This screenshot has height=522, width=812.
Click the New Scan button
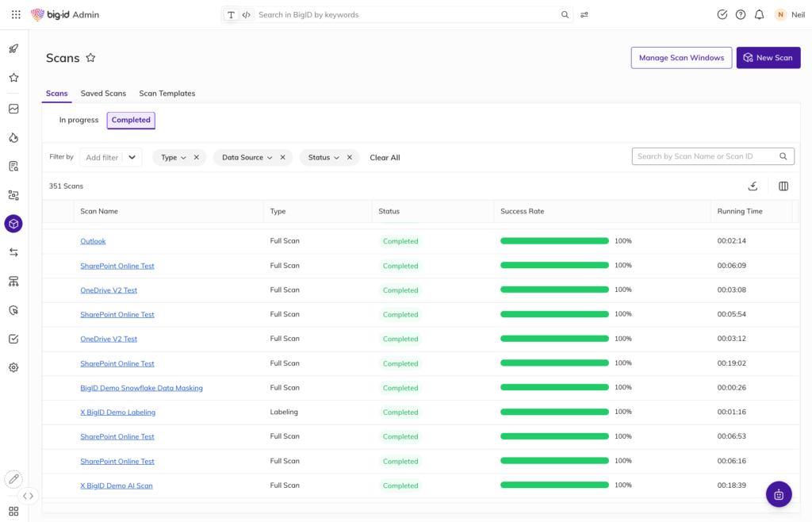[x=768, y=58]
